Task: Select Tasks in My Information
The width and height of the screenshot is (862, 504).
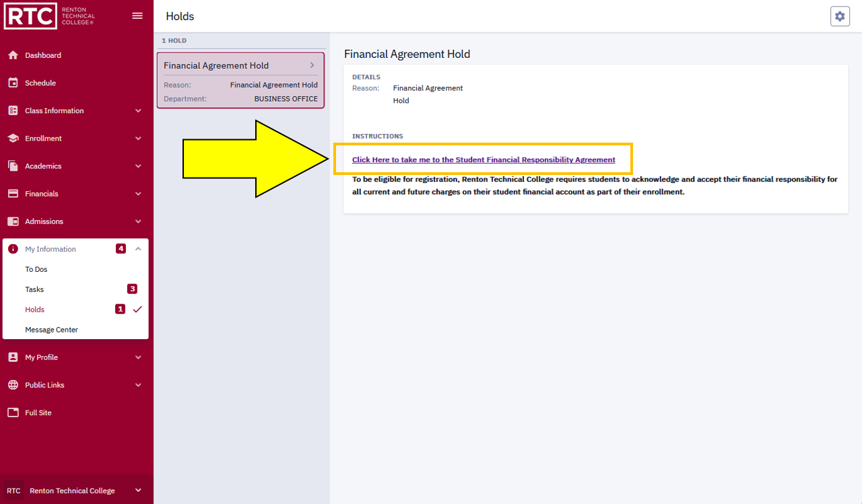Action: [x=34, y=289]
